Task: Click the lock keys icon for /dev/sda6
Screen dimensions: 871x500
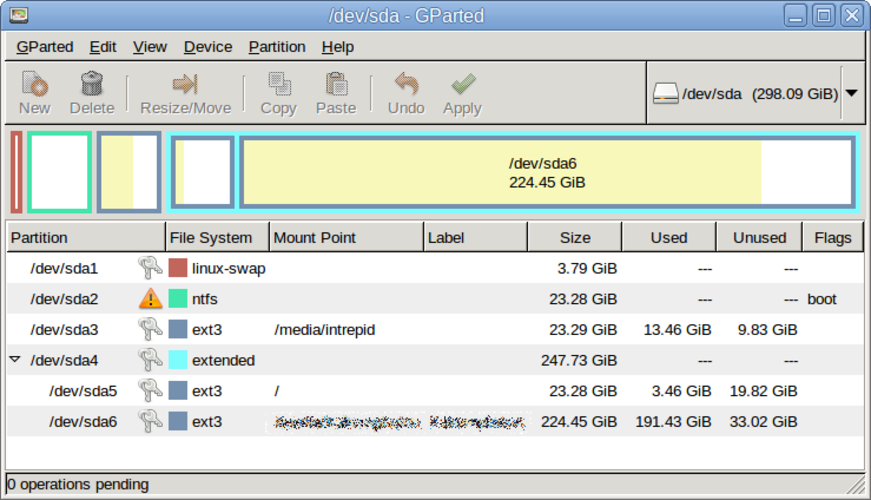Action: coord(149,421)
